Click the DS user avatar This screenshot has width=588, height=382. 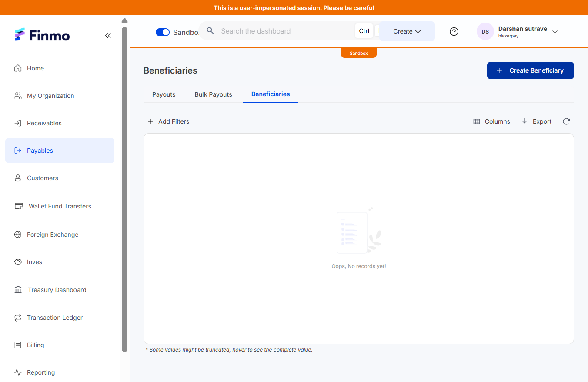click(485, 31)
